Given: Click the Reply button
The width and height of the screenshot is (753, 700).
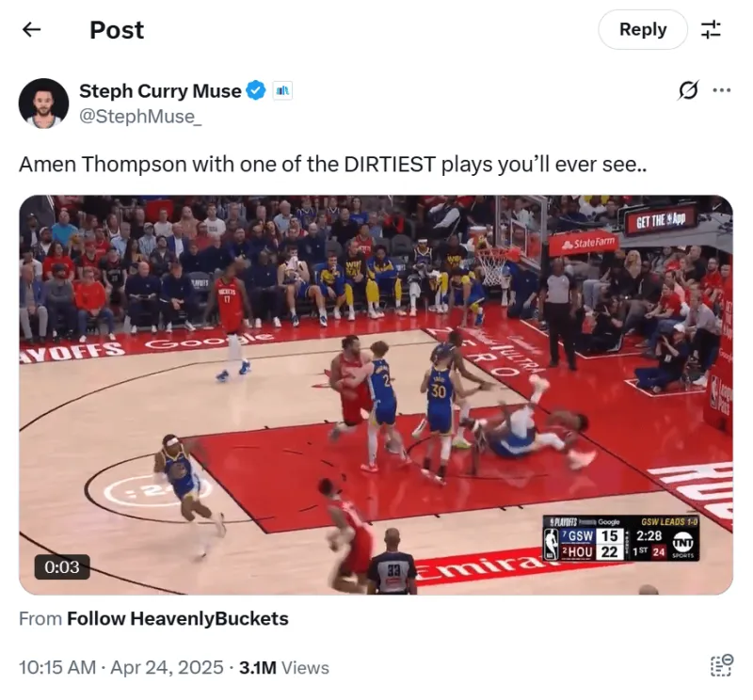Looking at the screenshot, I should click(643, 30).
